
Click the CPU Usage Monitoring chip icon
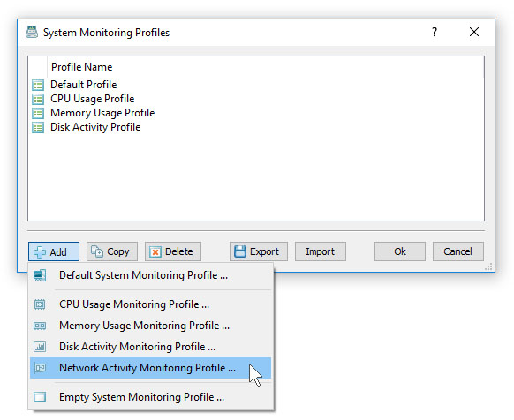pos(40,304)
